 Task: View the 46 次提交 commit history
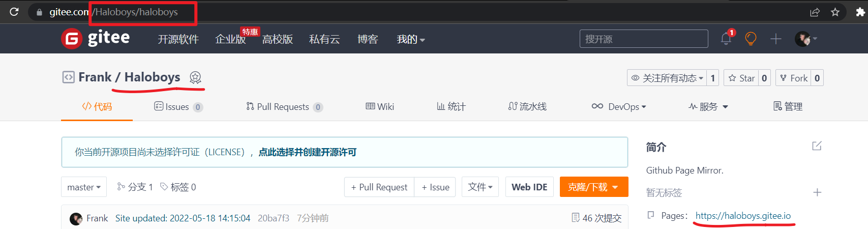[x=596, y=218]
